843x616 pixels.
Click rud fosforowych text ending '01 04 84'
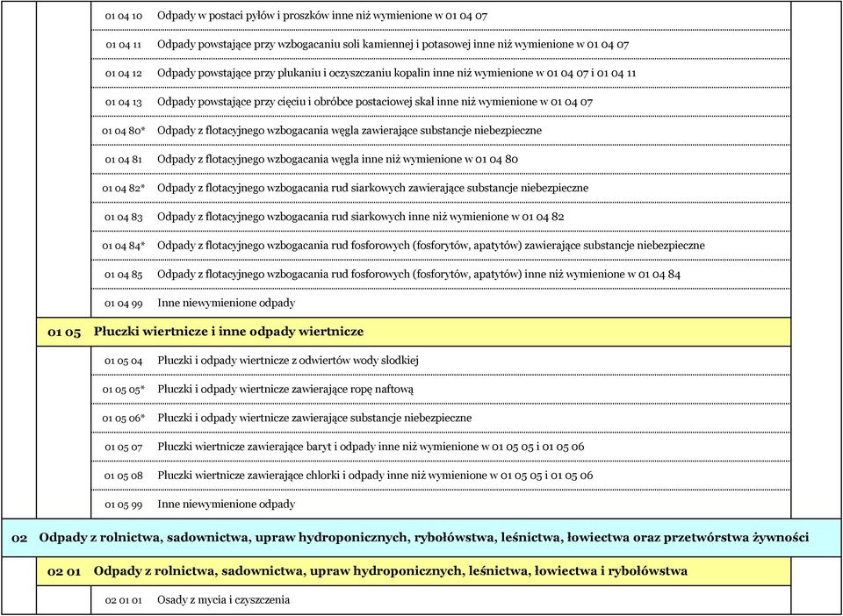[419, 275]
